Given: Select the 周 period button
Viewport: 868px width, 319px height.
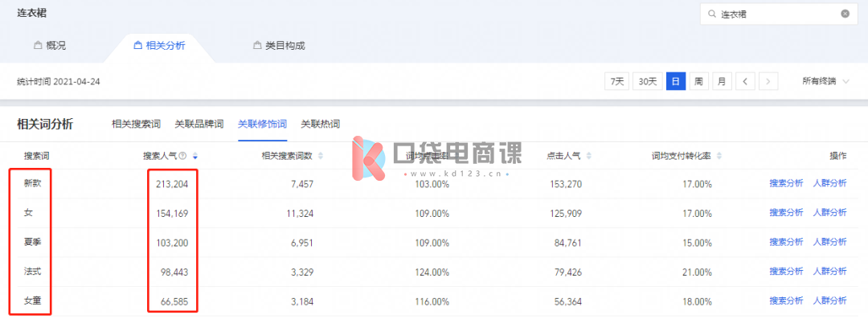Looking at the screenshot, I should (x=698, y=81).
